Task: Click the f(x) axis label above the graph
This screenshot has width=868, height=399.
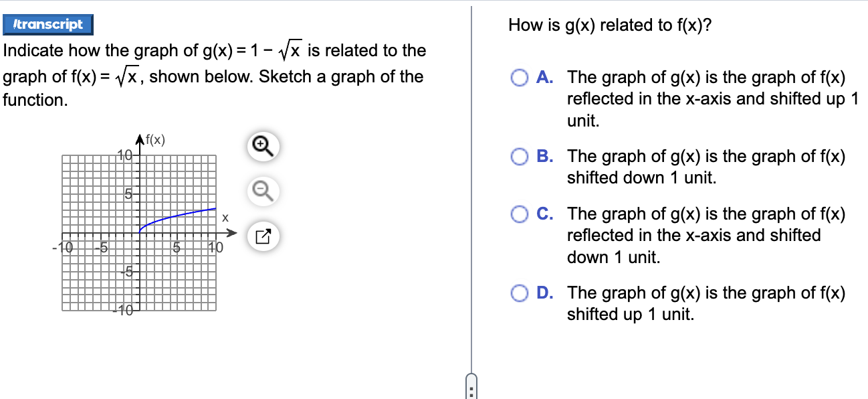Action: (155, 140)
